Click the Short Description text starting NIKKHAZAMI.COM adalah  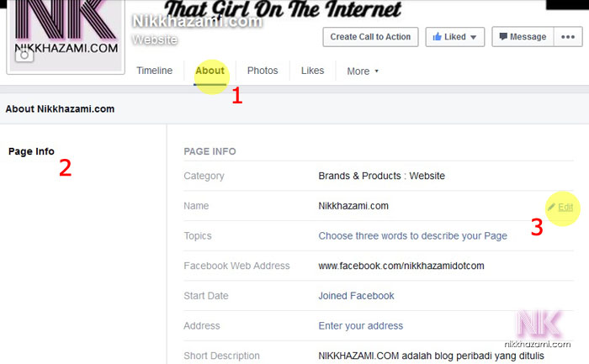(431, 356)
